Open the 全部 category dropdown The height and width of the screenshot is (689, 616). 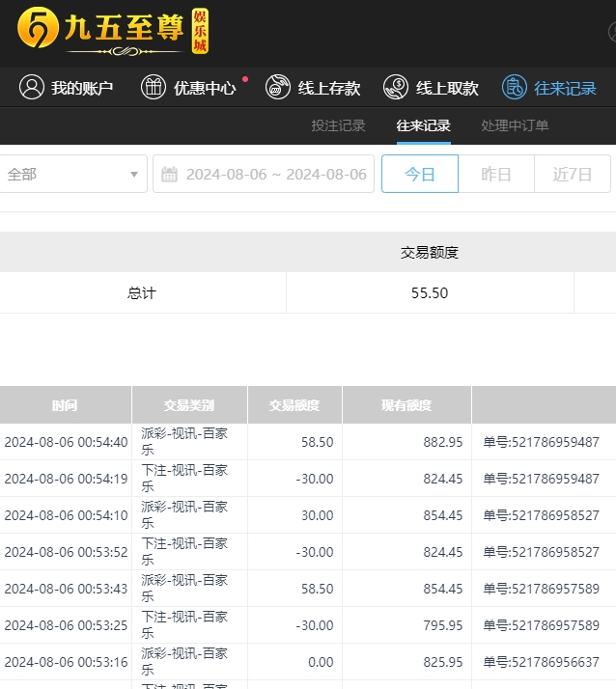pos(68,175)
